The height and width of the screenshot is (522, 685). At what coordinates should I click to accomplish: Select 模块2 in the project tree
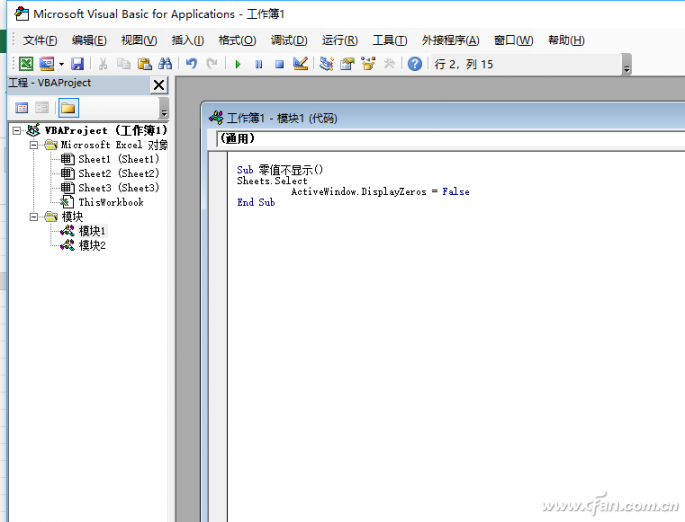(x=92, y=245)
